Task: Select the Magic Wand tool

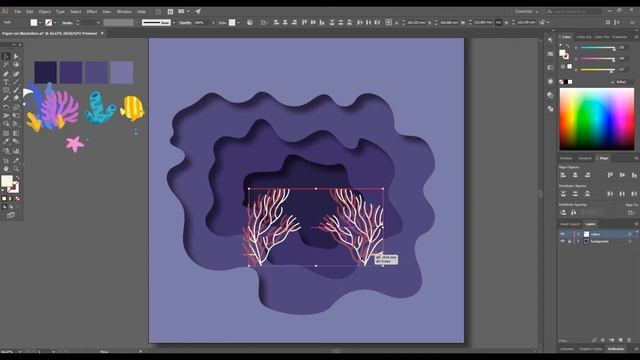Action: coord(6,65)
